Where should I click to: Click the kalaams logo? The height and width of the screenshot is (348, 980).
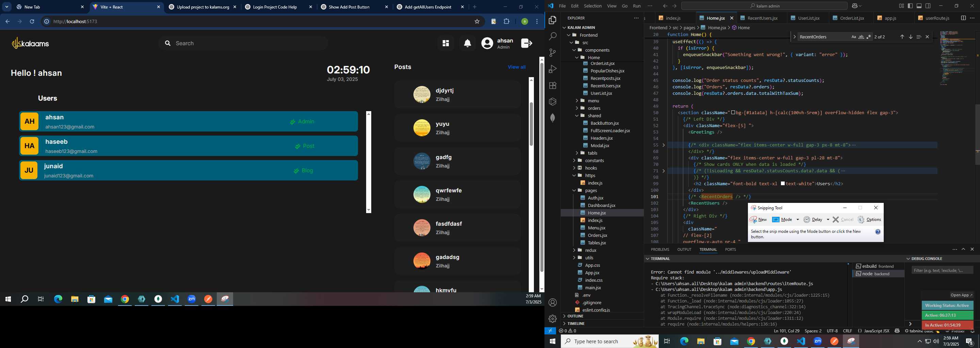[x=30, y=43]
